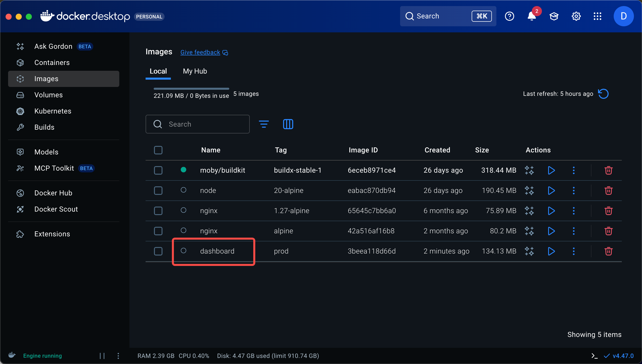Check the moby/buildkit row checkbox
The height and width of the screenshot is (364, 642).
click(x=158, y=170)
